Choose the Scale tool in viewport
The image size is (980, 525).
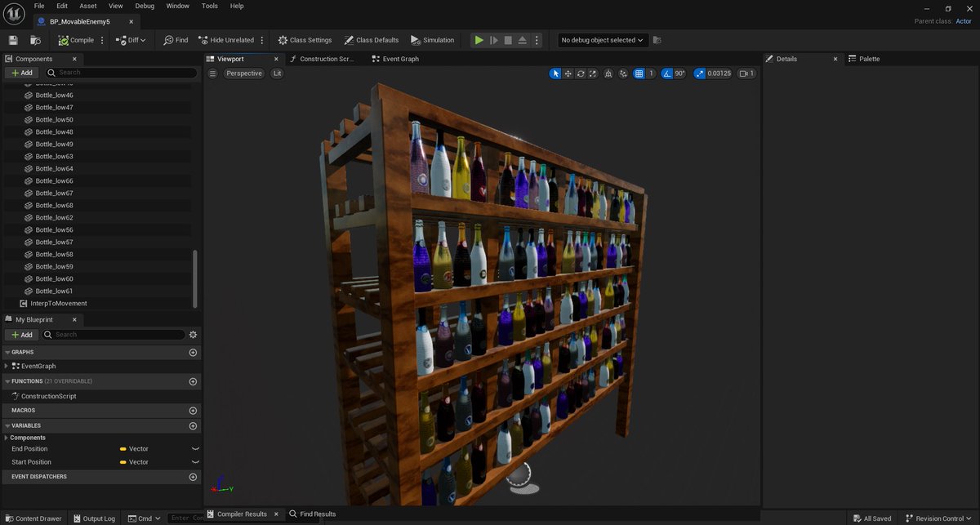click(x=593, y=73)
